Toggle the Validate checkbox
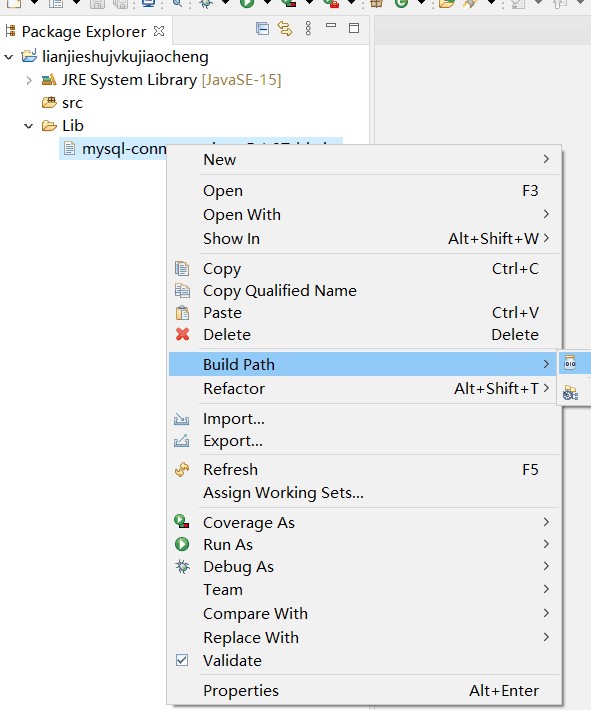 pos(182,660)
